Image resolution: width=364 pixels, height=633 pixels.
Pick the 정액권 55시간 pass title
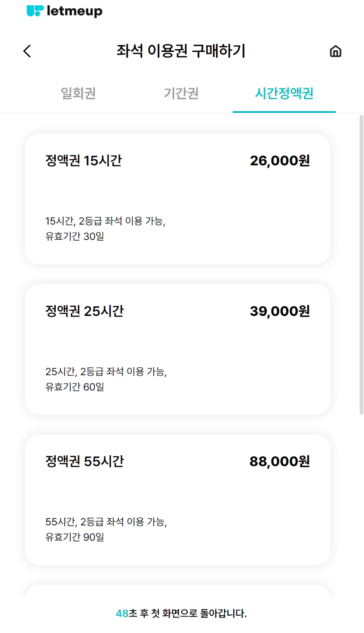click(x=84, y=462)
